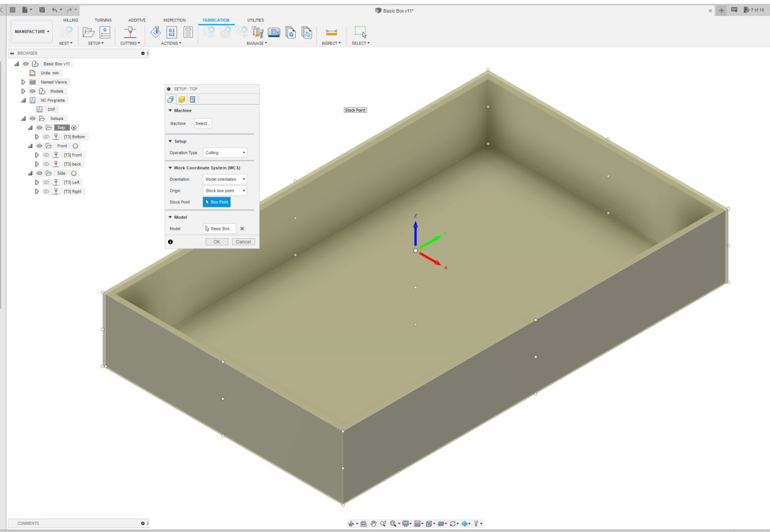Open the Orientation dropdown
The width and height of the screenshot is (770, 532).
pos(225,179)
